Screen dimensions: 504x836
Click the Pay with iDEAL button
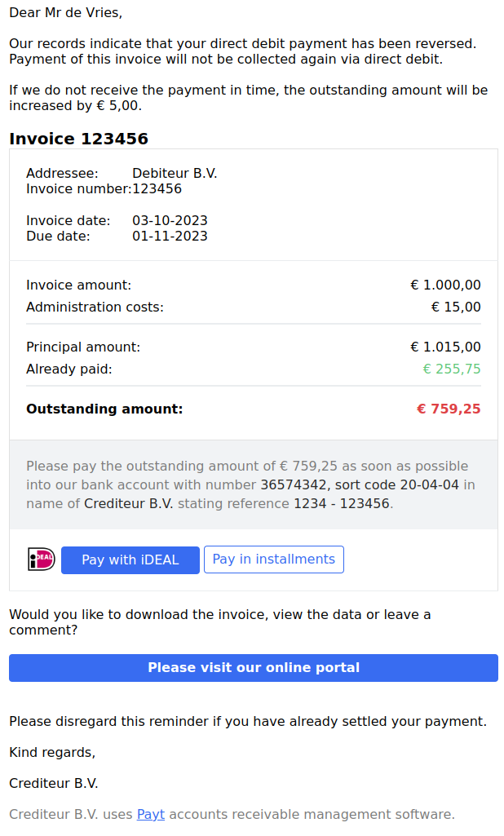(130, 560)
